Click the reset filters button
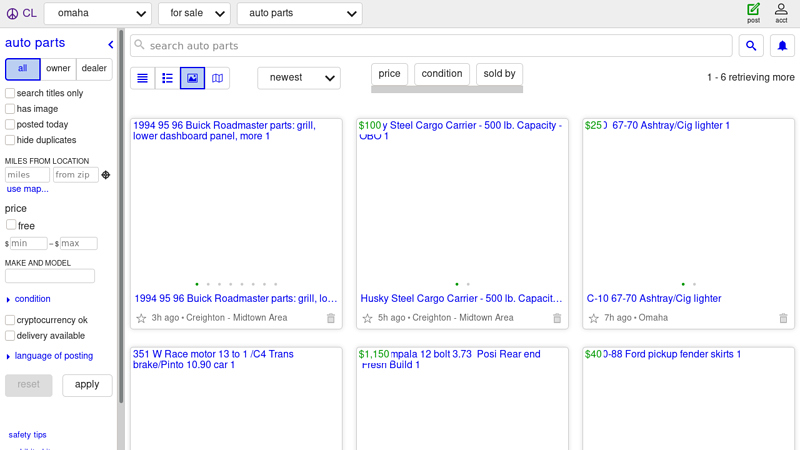This screenshot has width=800, height=450. [x=29, y=385]
